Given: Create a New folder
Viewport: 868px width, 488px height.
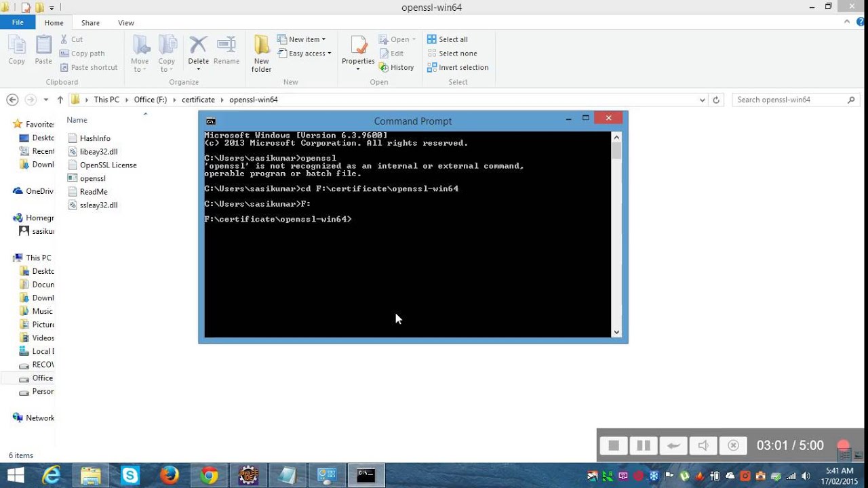Looking at the screenshot, I should (262, 54).
